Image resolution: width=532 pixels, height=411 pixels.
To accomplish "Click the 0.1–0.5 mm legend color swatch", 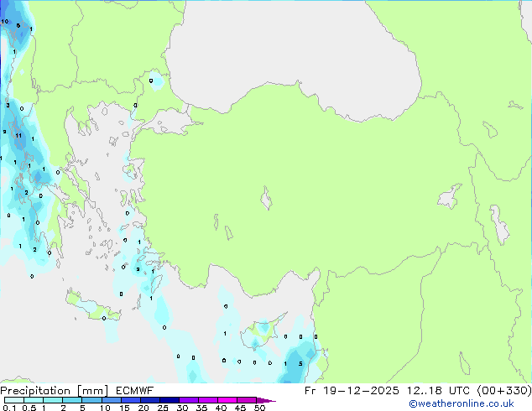I will pyautogui.click(x=14, y=400).
